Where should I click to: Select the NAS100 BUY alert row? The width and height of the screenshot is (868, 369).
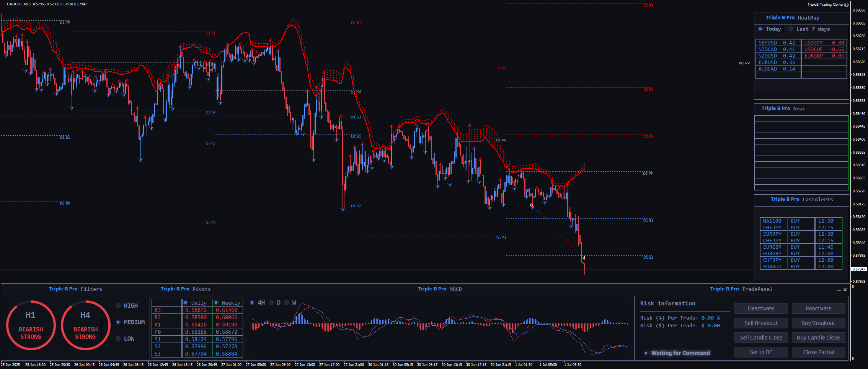(801, 221)
